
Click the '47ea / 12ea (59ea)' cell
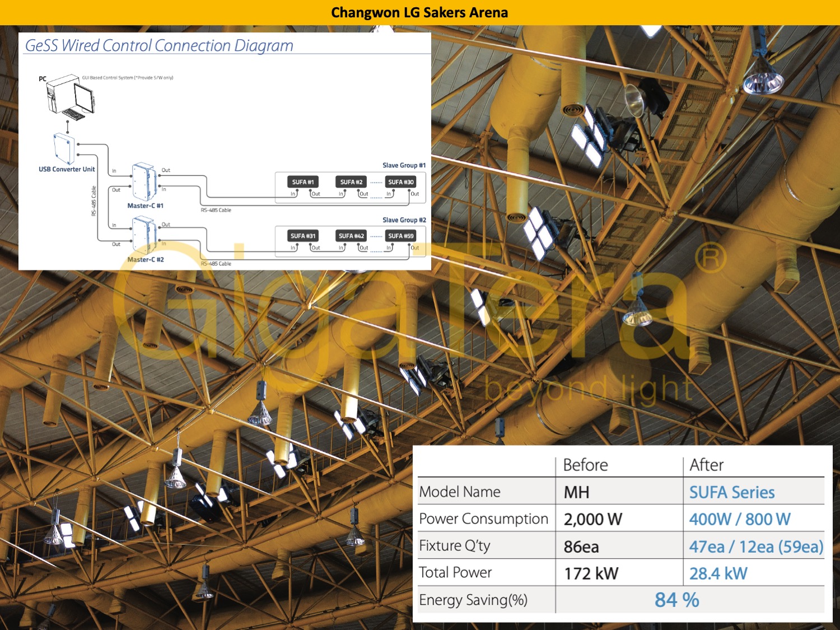point(756,547)
